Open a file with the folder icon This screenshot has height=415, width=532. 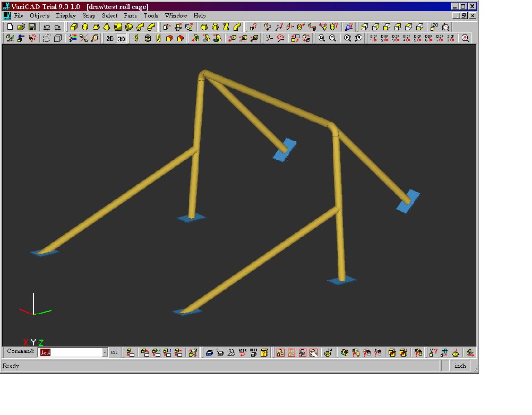21,27
